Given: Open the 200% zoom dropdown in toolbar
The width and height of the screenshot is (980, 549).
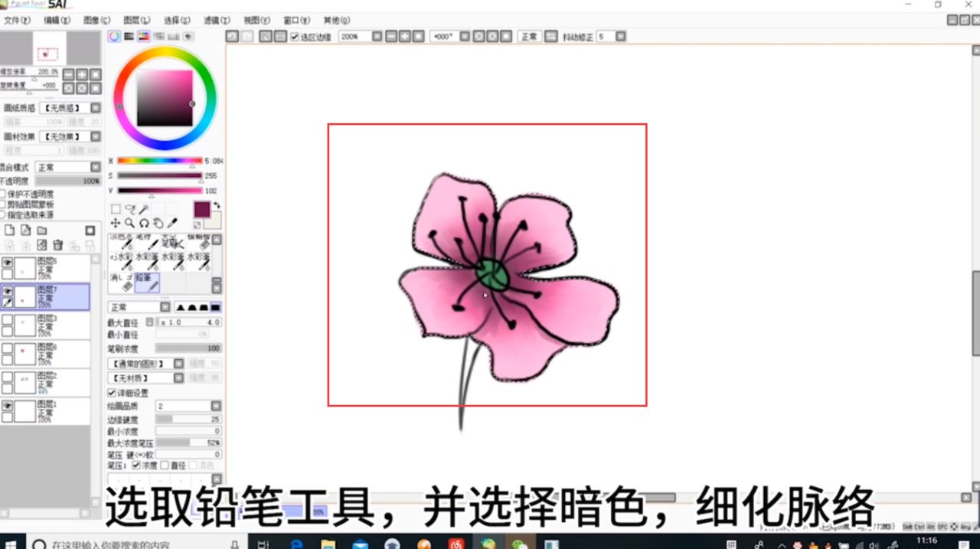Looking at the screenshot, I should pos(376,36).
